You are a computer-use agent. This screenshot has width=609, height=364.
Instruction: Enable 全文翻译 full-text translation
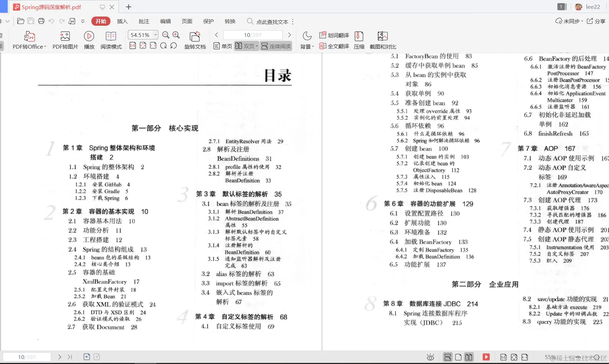point(334,46)
